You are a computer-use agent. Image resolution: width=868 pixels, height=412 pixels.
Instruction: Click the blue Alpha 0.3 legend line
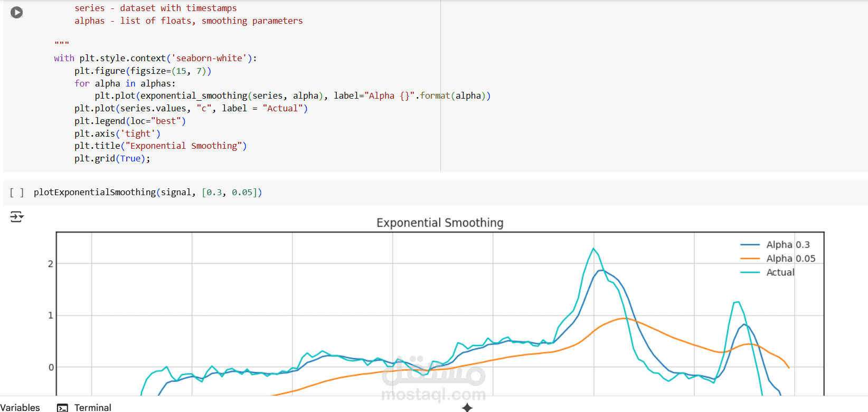point(750,245)
